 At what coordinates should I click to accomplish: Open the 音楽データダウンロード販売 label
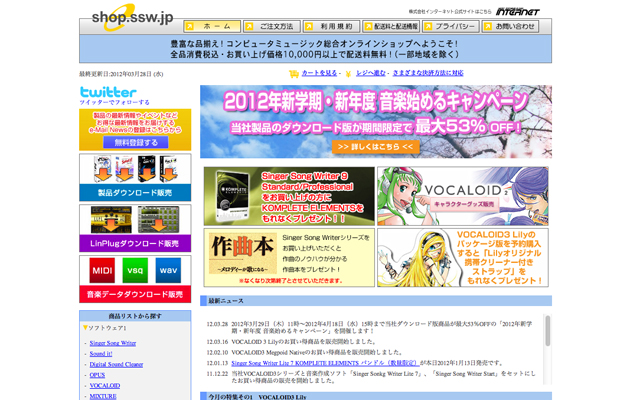[x=135, y=294]
